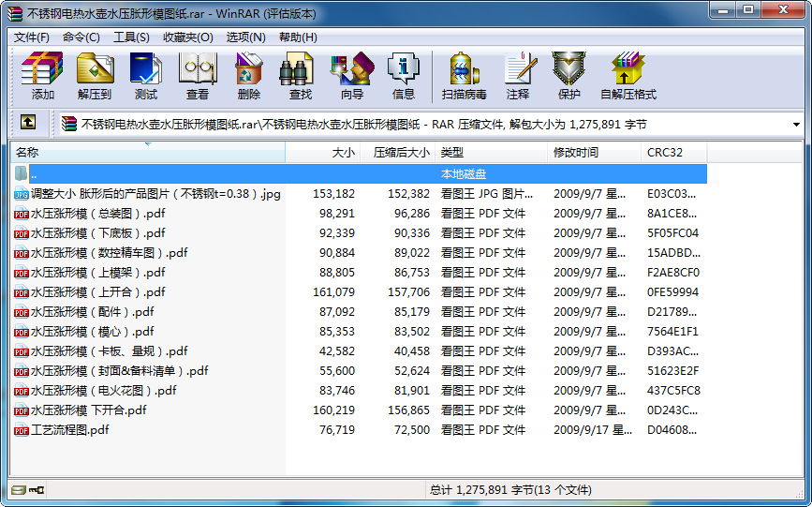Click the CRC32 value F2AE8CF0

(673, 273)
